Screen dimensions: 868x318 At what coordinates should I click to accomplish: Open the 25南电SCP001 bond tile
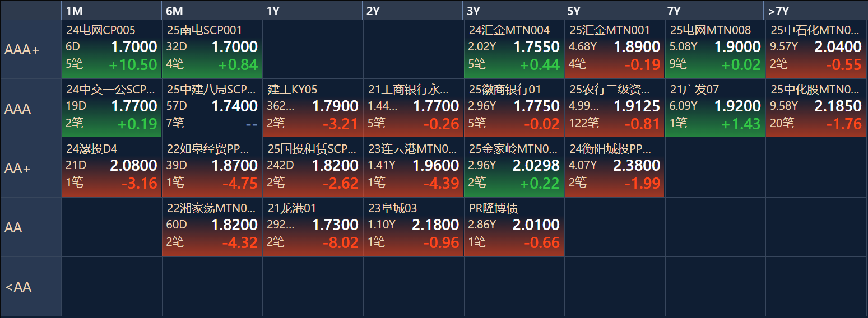212,49
